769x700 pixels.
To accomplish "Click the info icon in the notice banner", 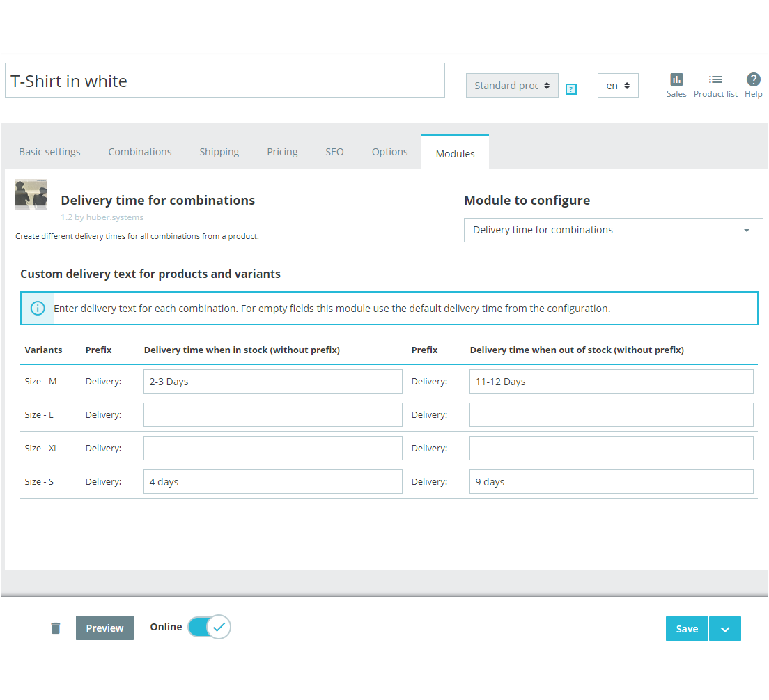I will tap(38, 308).
